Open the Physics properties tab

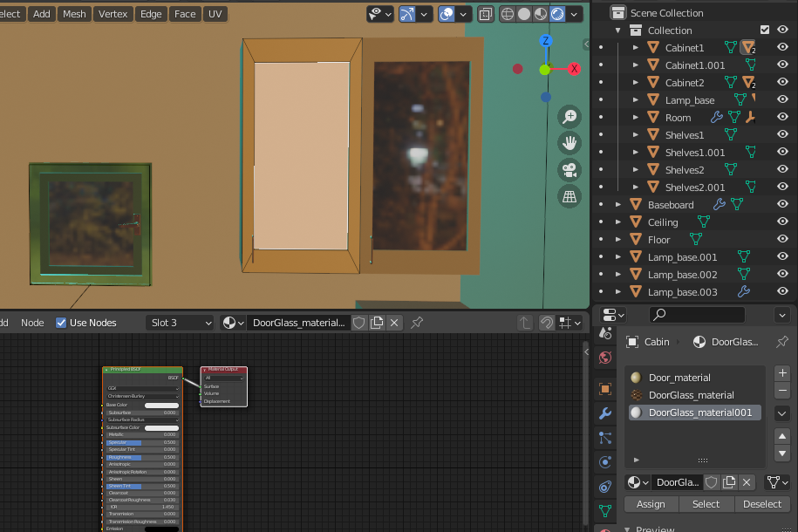point(605,462)
